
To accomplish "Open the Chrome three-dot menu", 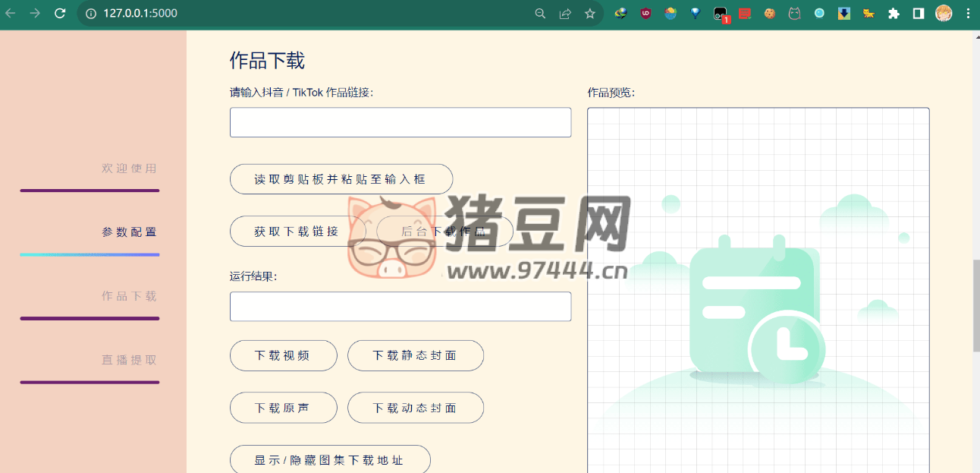I will (x=967, y=13).
